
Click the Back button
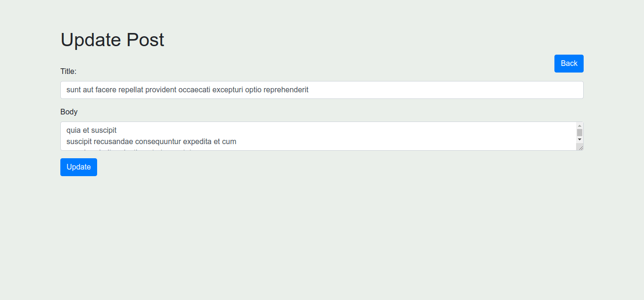[x=569, y=64]
